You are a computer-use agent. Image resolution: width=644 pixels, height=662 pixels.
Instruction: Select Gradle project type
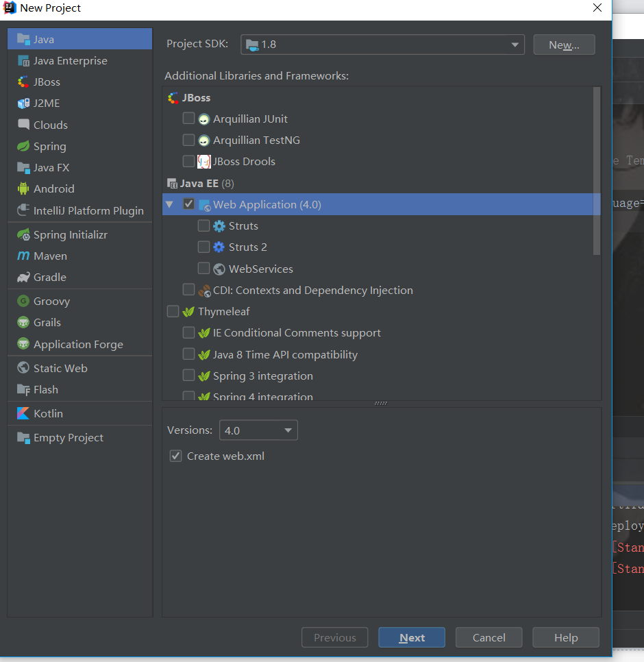79,277
